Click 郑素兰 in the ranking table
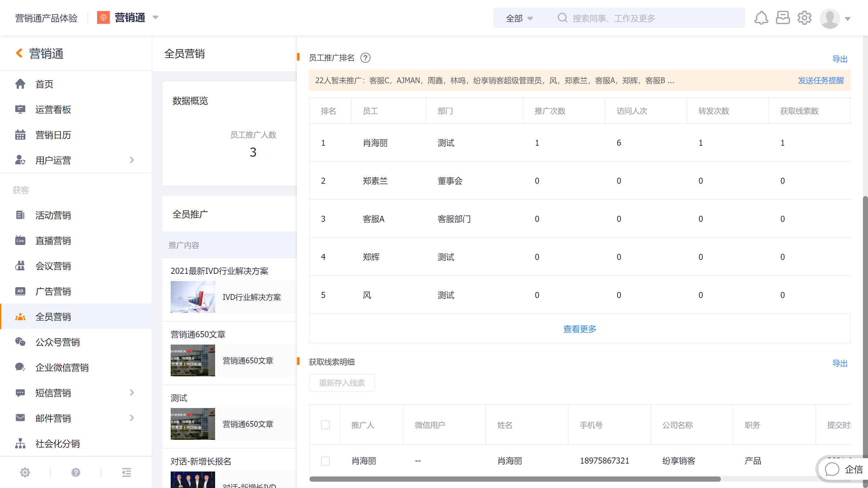The image size is (868, 488). pyautogui.click(x=375, y=181)
